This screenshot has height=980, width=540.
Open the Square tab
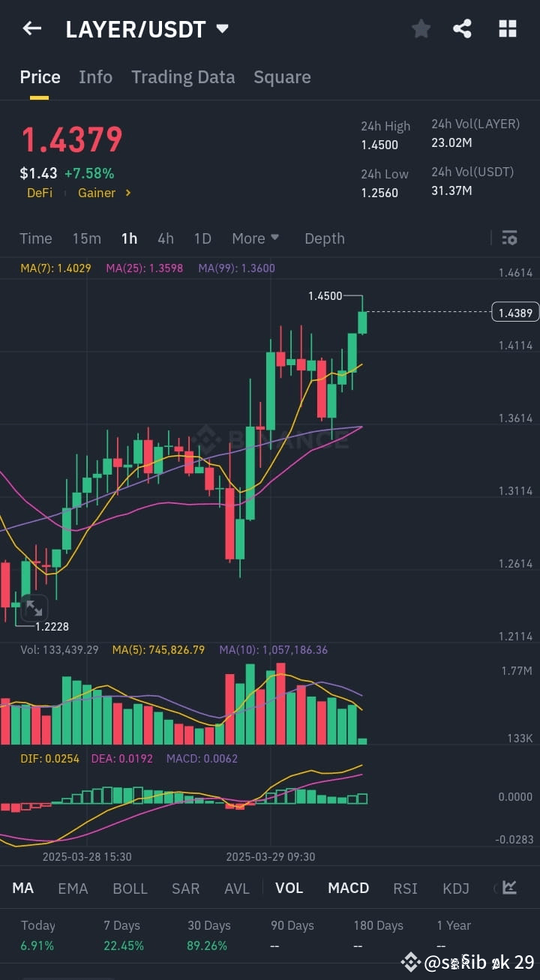282,76
